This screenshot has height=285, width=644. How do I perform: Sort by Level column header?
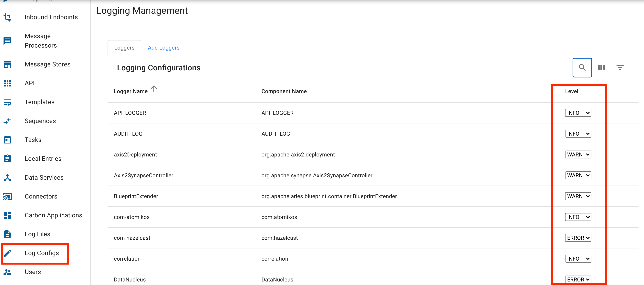point(572,91)
